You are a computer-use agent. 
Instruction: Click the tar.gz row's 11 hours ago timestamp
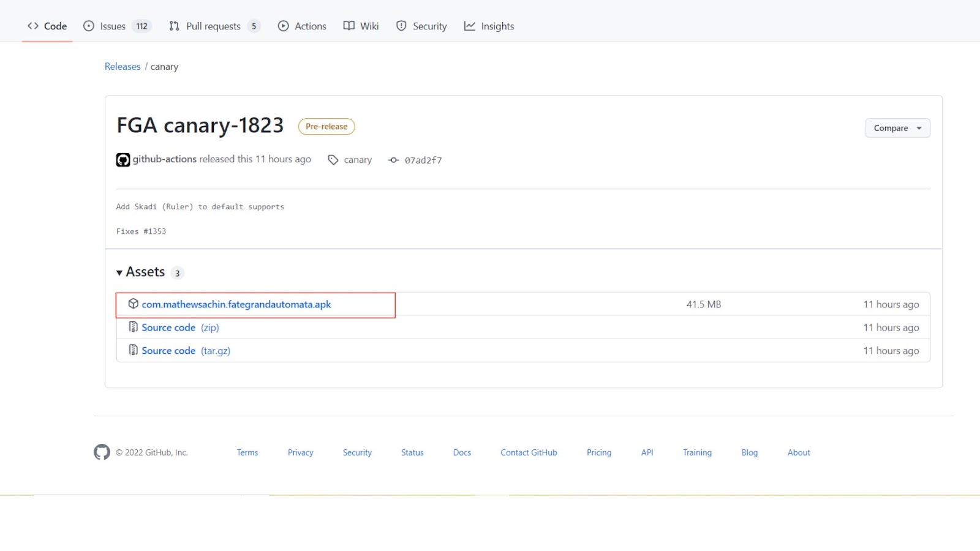tap(891, 351)
